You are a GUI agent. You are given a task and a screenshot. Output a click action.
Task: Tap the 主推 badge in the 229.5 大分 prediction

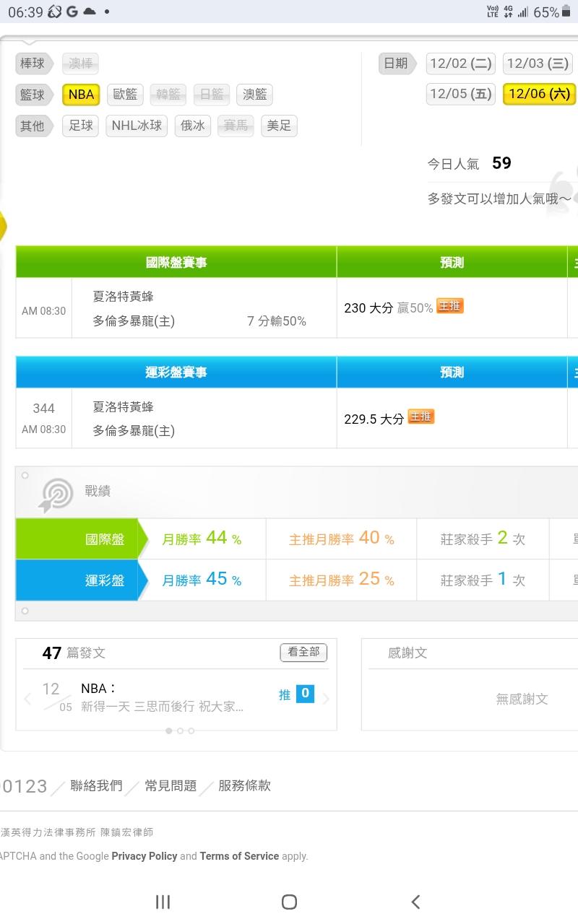pyautogui.click(x=420, y=417)
